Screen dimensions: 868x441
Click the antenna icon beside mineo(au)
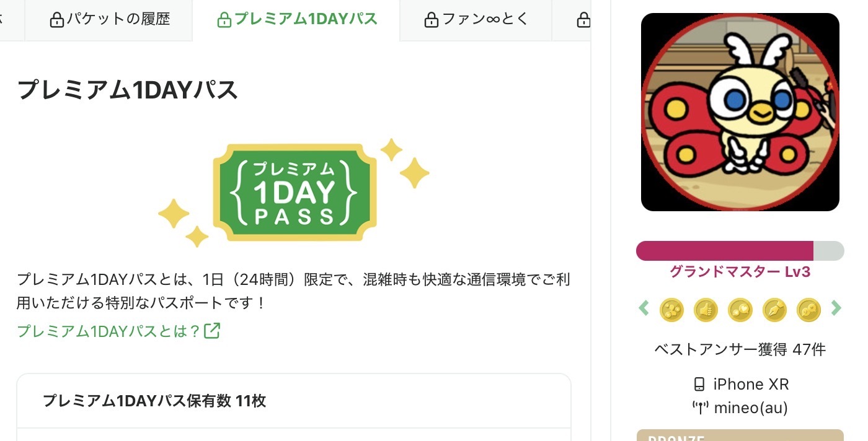pyautogui.click(x=699, y=408)
